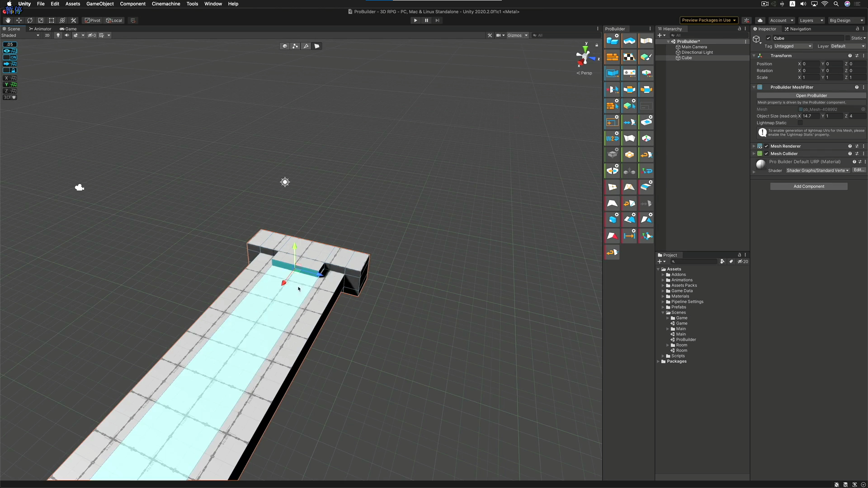Viewport: 868px width, 488px height.
Task: Toggle scene lighting with the bulb icon
Action: tap(58, 35)
